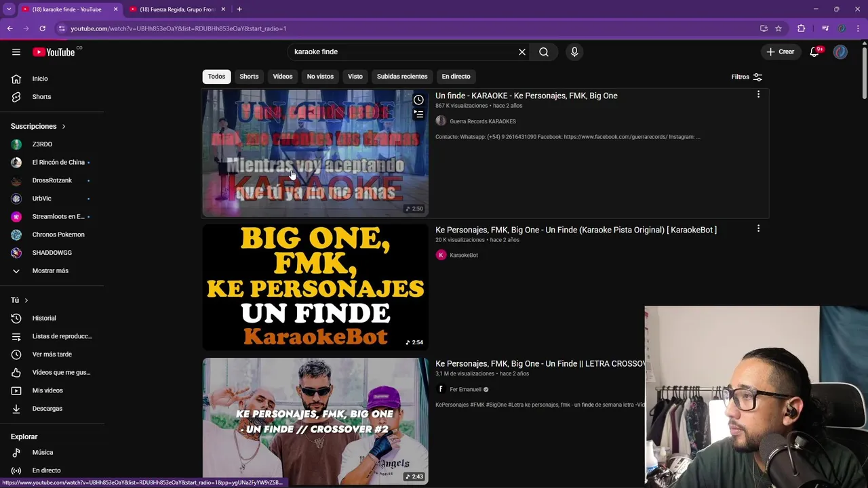Click add to queue icon on first thumbnail
Screen dimensions: 868x488
pos(418,115)
